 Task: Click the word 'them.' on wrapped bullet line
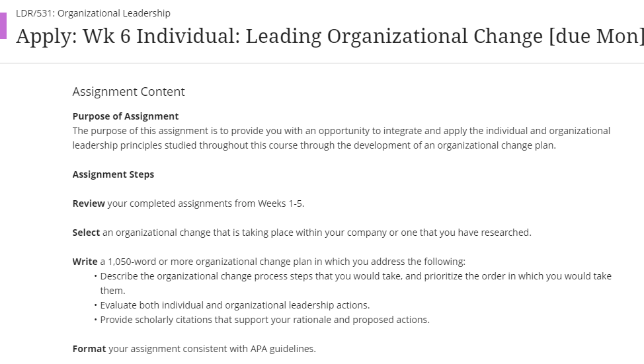pyautogui.click(x=112, y=291)
